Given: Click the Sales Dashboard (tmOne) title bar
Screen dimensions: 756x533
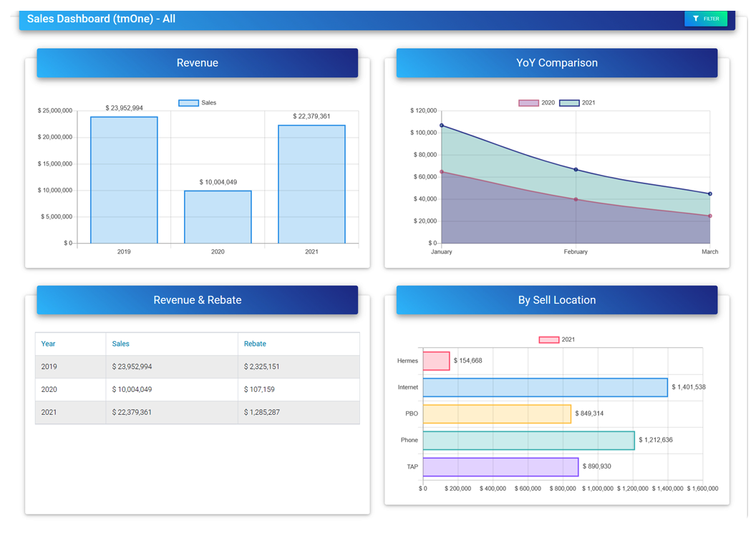Looking at the screenshot, I should pos(100,19).
